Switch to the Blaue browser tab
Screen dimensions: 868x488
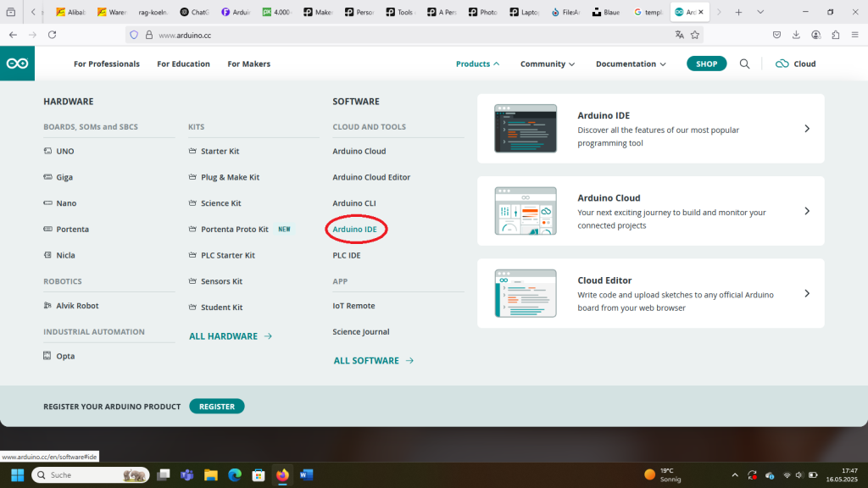pyautogui.click(x=606, y=12)
